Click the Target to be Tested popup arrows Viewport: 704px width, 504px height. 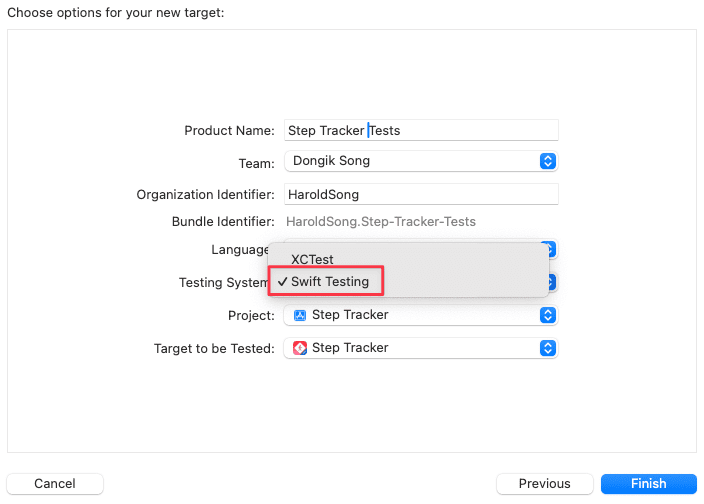click(x=547, y=348)
